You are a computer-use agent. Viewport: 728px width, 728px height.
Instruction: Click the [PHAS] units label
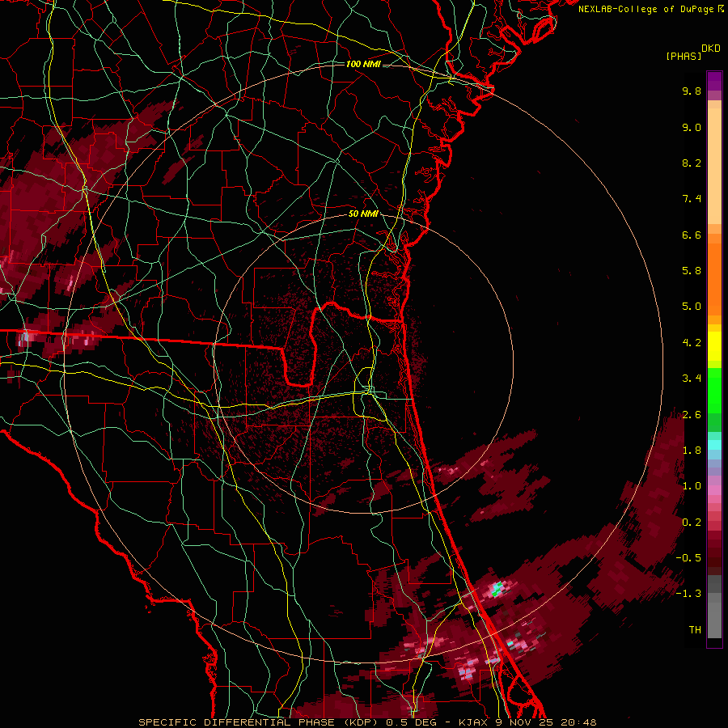684,56
